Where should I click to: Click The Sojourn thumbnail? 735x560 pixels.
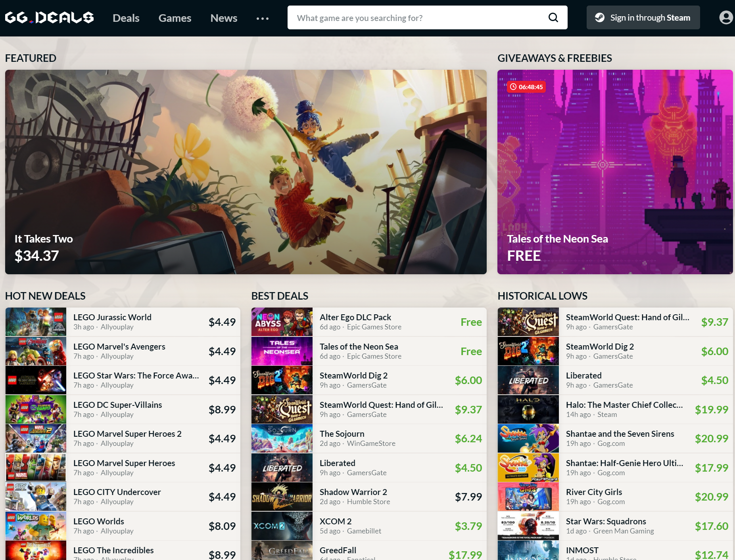point(282,438)
